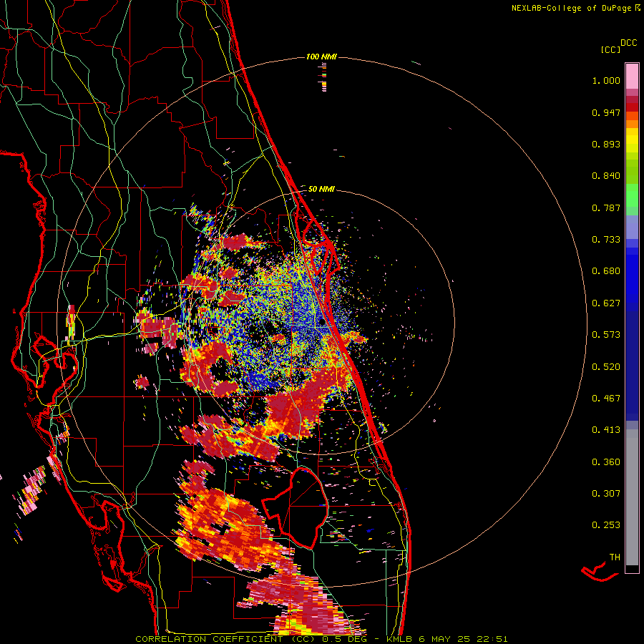Viewport: 644px width, 644px height.
Task: Select the 0.947 scale value
Action: pyautogui.click(x=606, y=112)
